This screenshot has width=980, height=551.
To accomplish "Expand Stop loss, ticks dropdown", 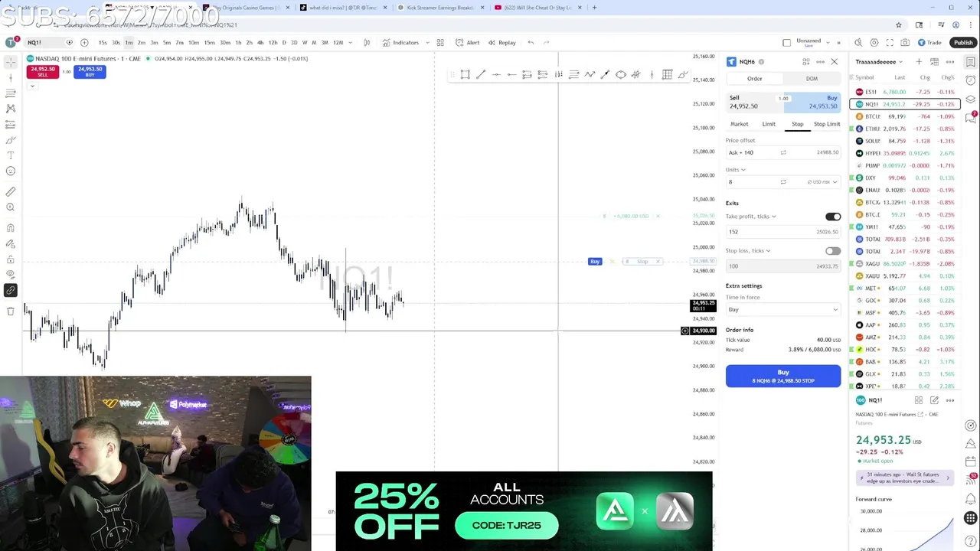I will (x=748, y=251).
